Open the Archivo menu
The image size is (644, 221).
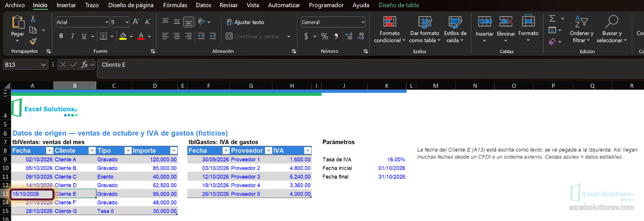(15, 5)
